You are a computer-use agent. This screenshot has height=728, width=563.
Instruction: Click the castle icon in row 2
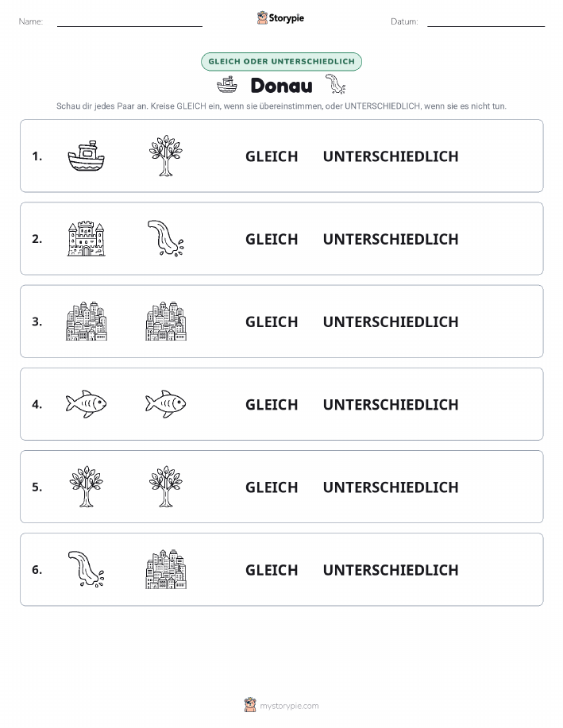pos(87,239)
